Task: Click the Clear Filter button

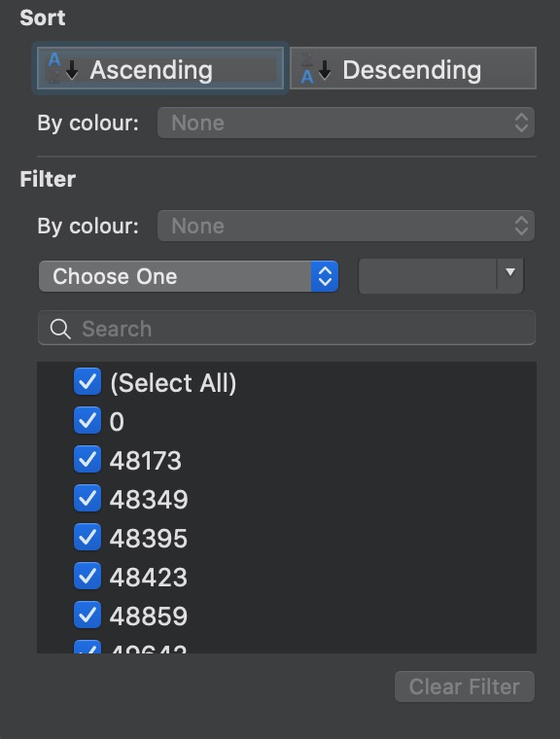Action: [x=465, y=686]
